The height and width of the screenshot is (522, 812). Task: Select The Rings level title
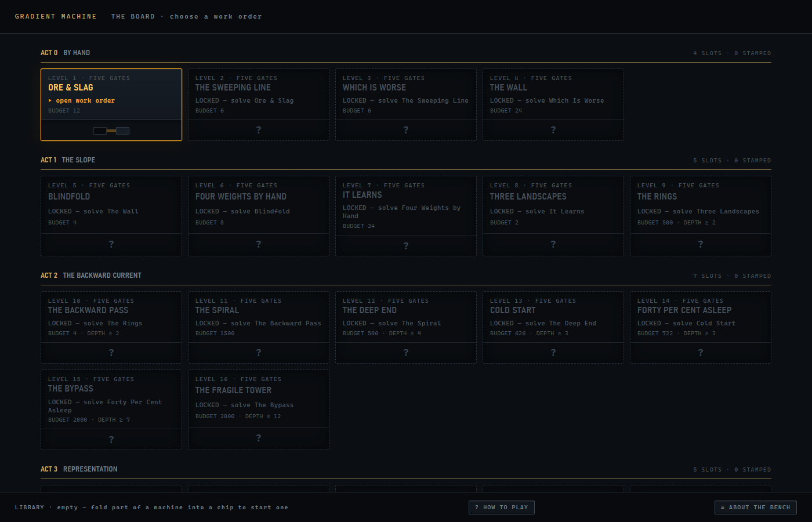(657, 197)
